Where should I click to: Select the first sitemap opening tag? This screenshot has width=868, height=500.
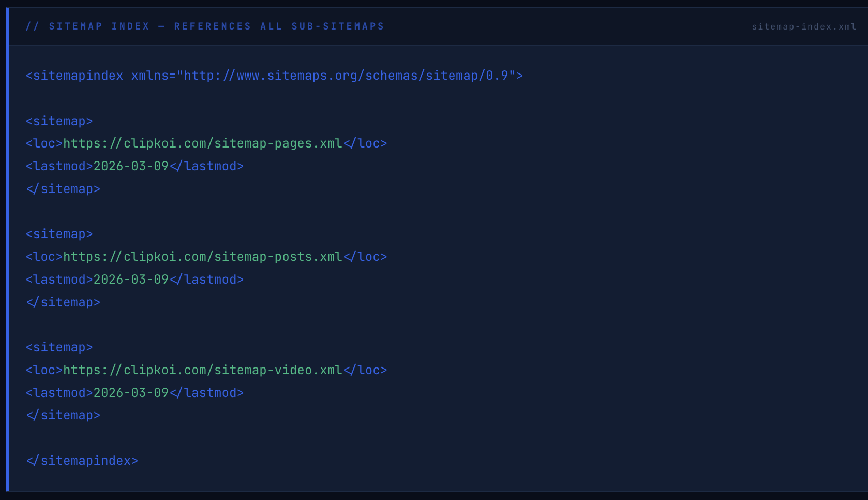click(59, 121)
